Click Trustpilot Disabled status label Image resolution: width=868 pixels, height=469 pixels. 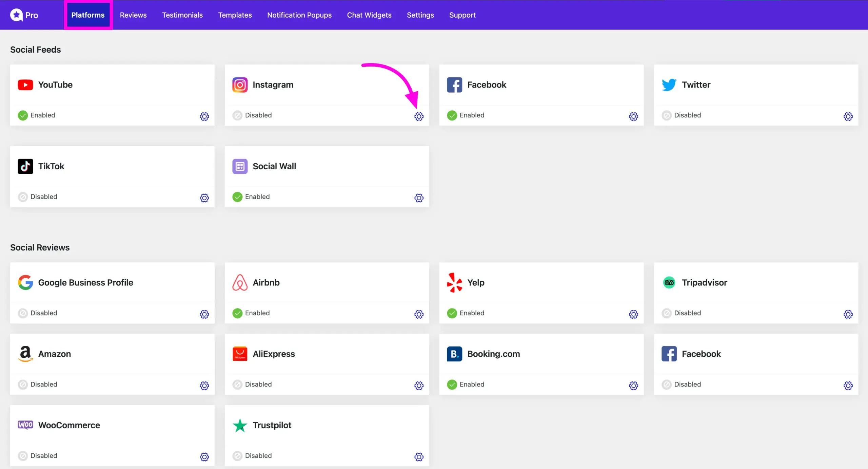coord(258,455)
